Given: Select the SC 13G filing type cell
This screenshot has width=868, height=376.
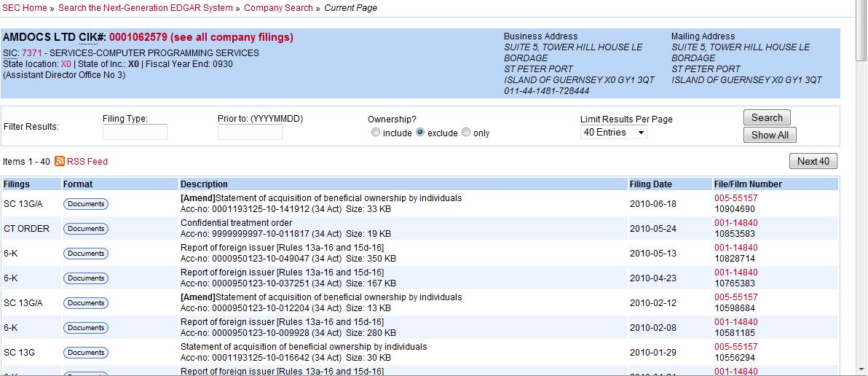Looking at the screenshot, I should [x=20, y=352].
